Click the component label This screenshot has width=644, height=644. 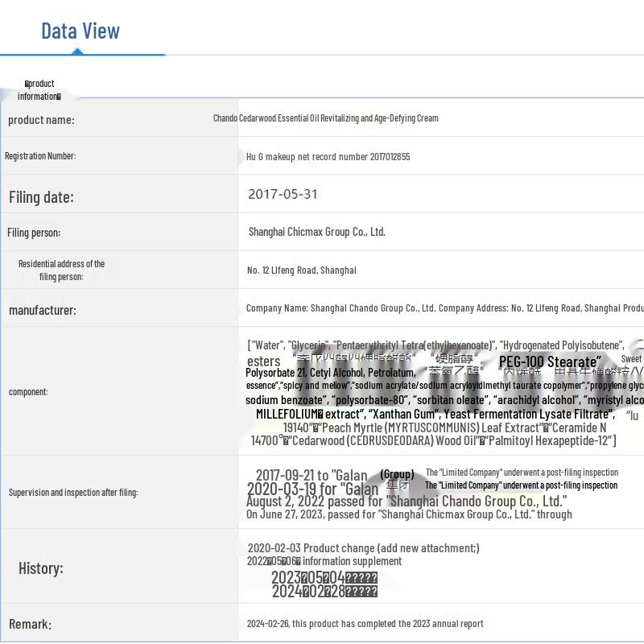[28, 392]
